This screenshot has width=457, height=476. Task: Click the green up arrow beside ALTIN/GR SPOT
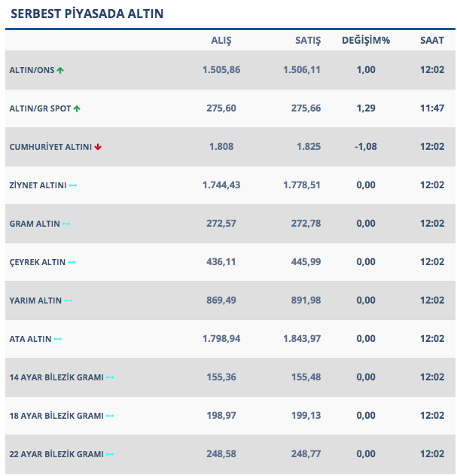77,108
